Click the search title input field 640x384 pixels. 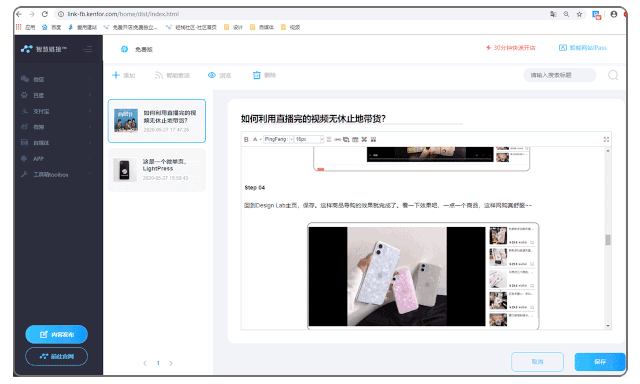(x=559, y=75)
